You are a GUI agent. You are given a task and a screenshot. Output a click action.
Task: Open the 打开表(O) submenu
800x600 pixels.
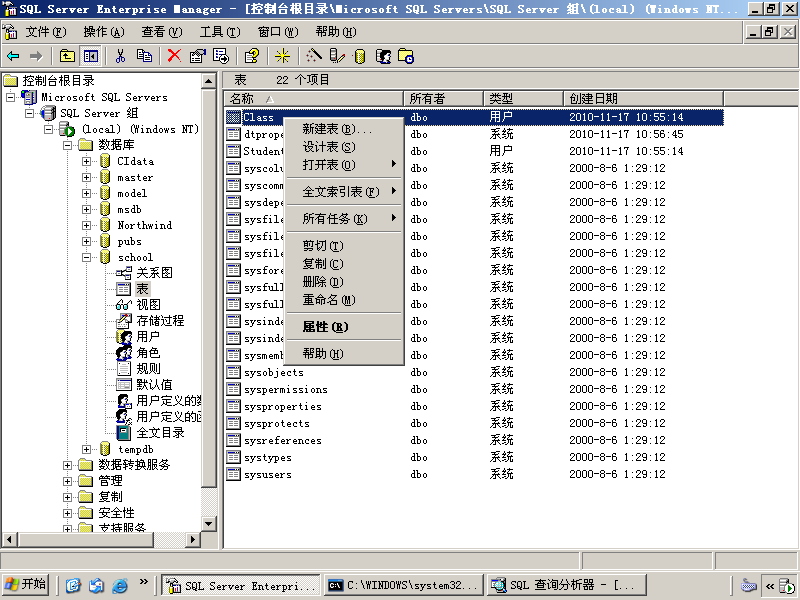pyautogui.click(x=344, y=165)
